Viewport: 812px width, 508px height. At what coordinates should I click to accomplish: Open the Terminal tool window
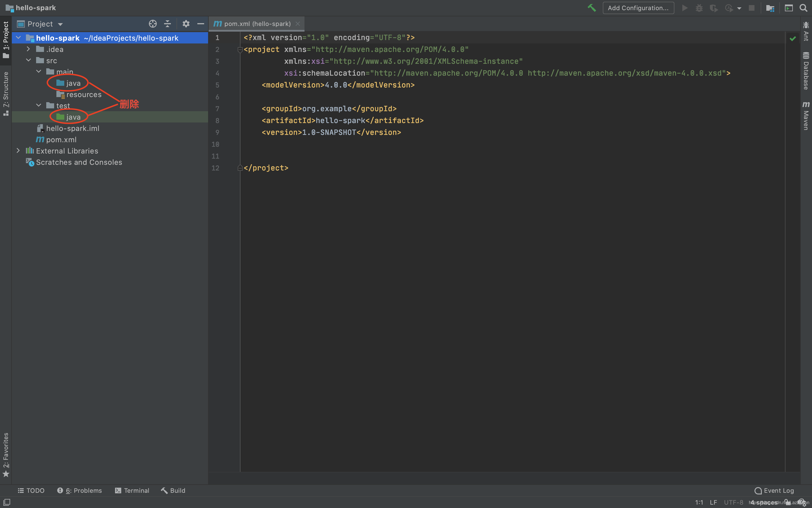tap(132, 490)
